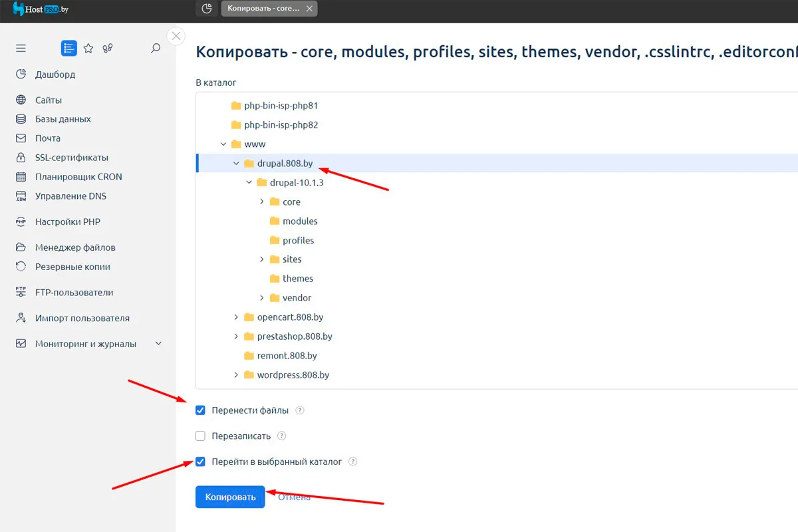The height and width of the screenshot is (532, 798).
Task: Select the php-bin-isp-php82 folder
Action: (x=281, y=124)
